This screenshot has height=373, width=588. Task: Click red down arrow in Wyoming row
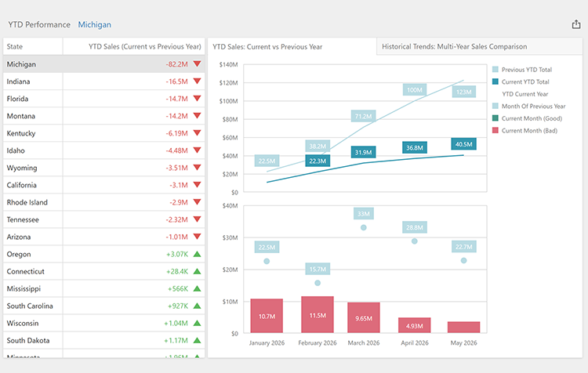tap(198, 167)
